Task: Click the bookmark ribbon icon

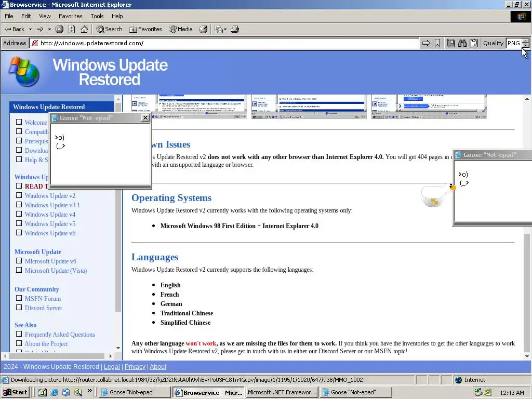Action: tap(437, 43)
